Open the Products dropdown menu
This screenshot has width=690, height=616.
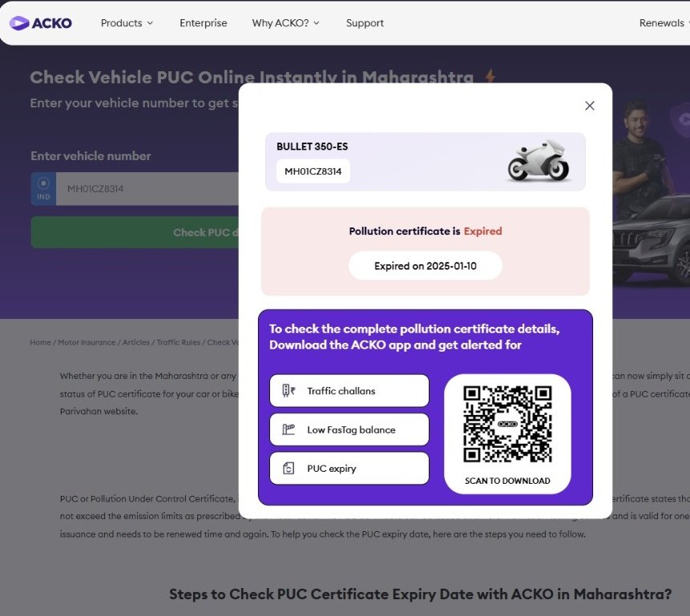click(x=127, y=23)
